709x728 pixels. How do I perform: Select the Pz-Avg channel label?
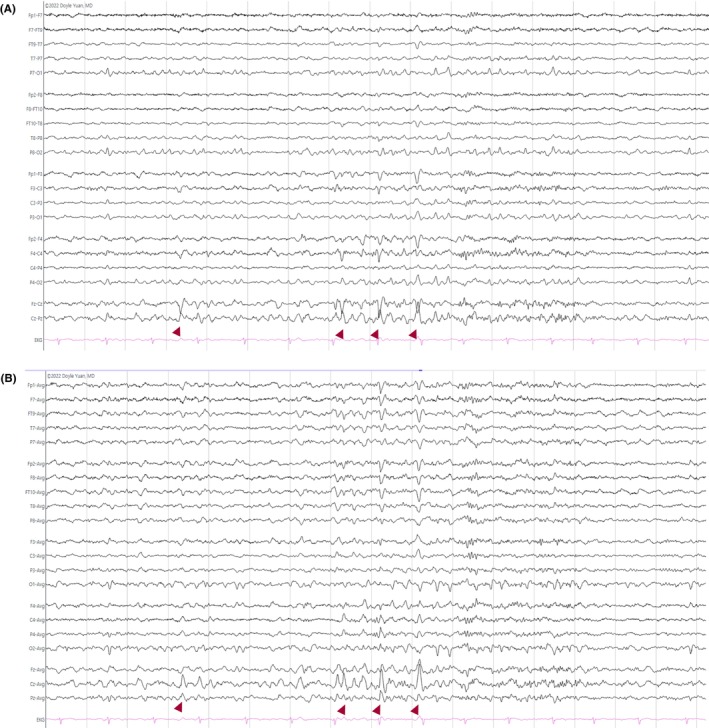[37, 698]
